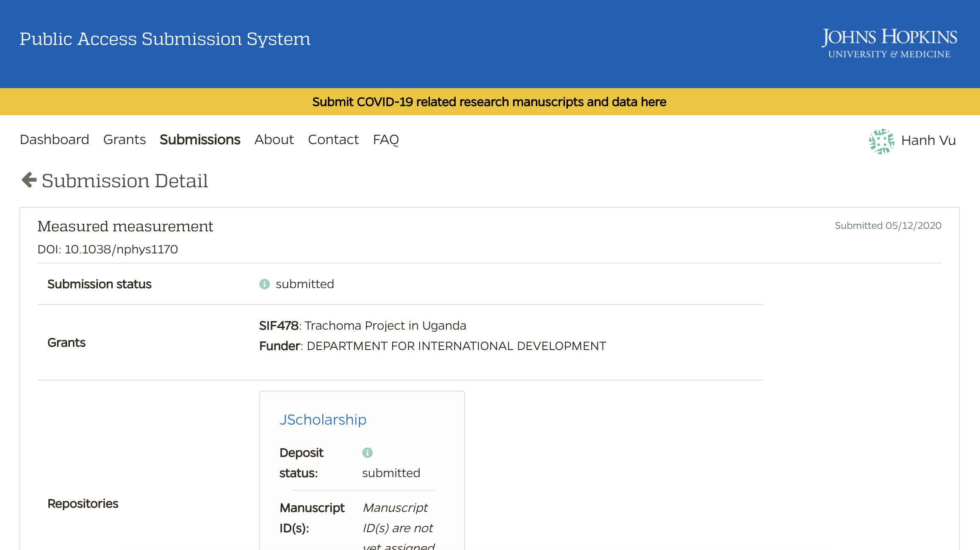Open the Grants navigation item
The image size is (980, 550).
[125, 139]
